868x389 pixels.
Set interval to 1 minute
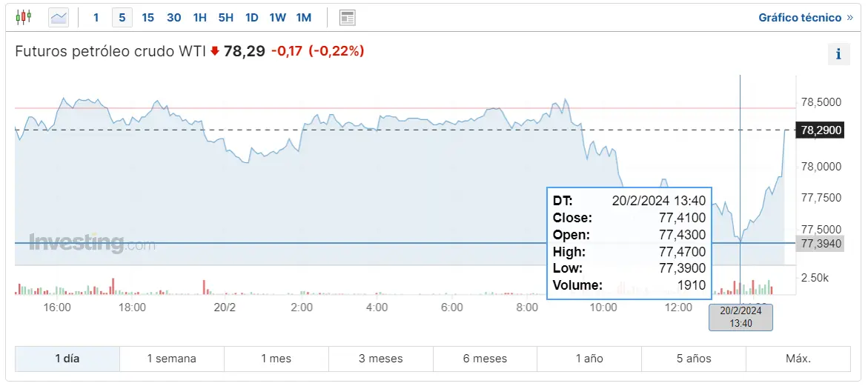click(x=96, y=18)
